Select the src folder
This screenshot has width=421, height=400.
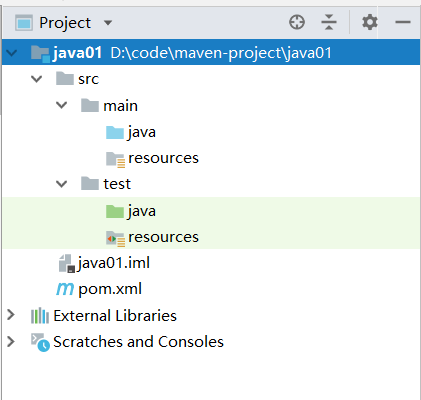click(x=88, y=79)
